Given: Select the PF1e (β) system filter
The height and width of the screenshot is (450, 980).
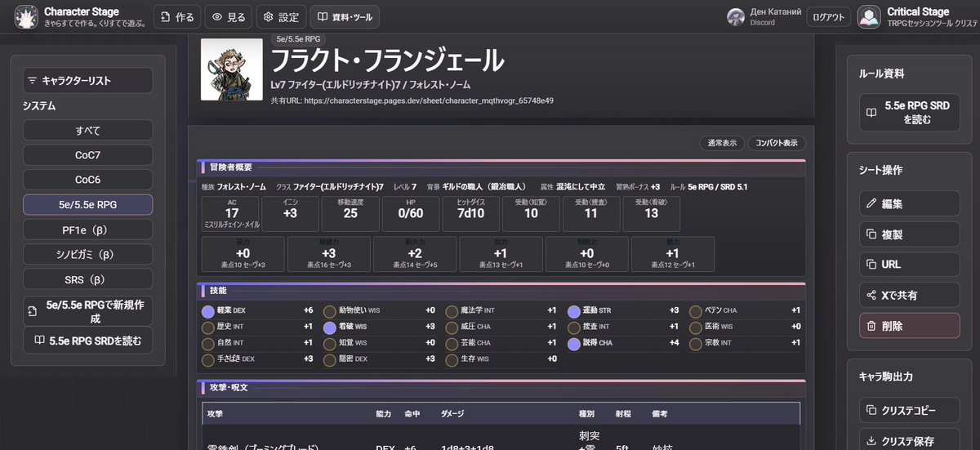Looking at the screenshot, I should point(87,229).
